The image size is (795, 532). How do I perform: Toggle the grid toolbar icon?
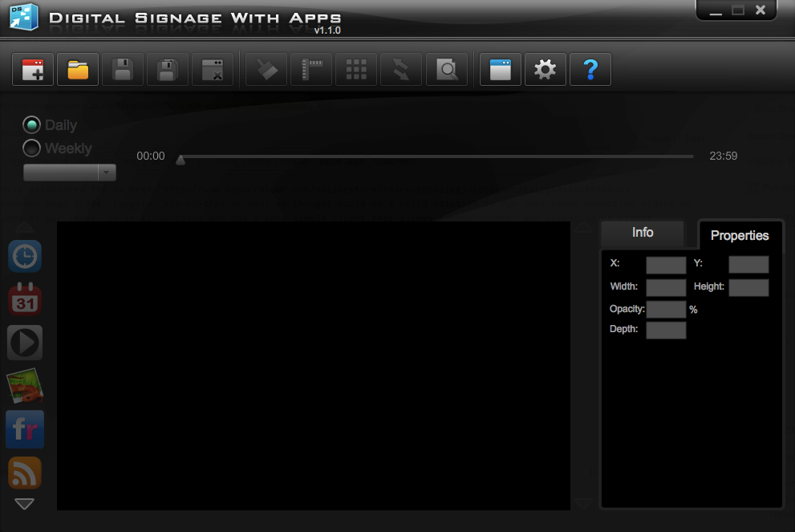coord(356,70)
